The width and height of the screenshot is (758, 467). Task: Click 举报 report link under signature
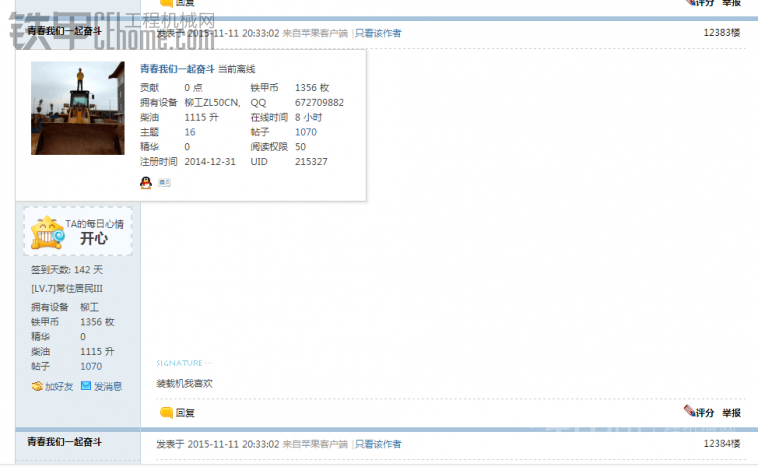[731, 413]
